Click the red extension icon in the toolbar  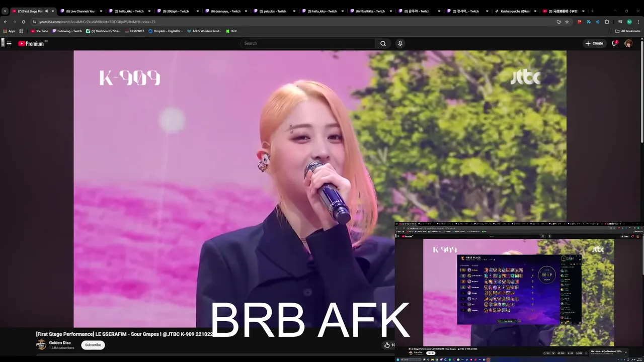580,22
